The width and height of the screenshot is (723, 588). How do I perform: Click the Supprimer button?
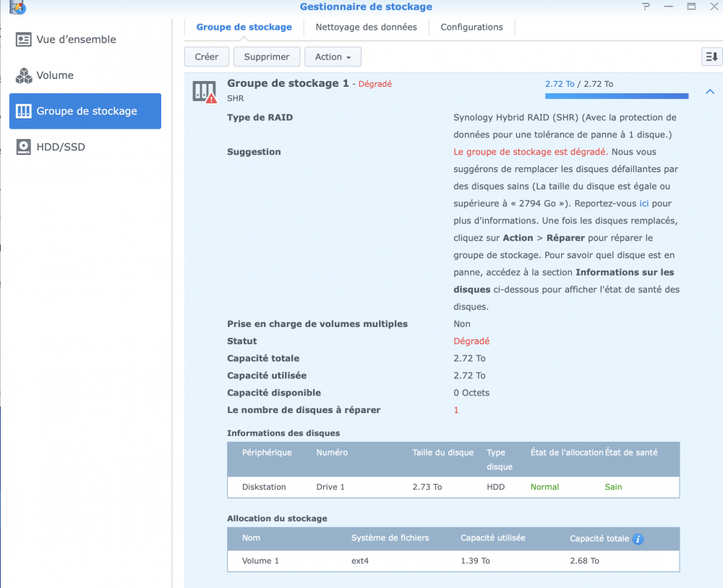pos(267,56)
